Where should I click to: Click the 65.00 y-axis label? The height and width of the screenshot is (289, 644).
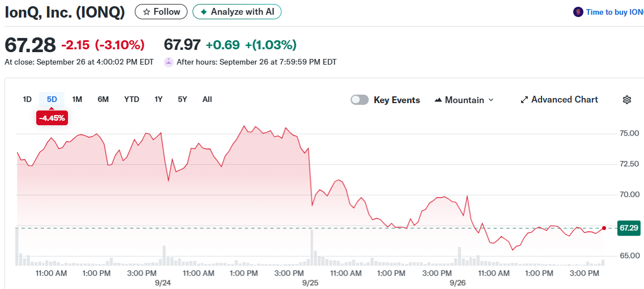coord(629,256)
